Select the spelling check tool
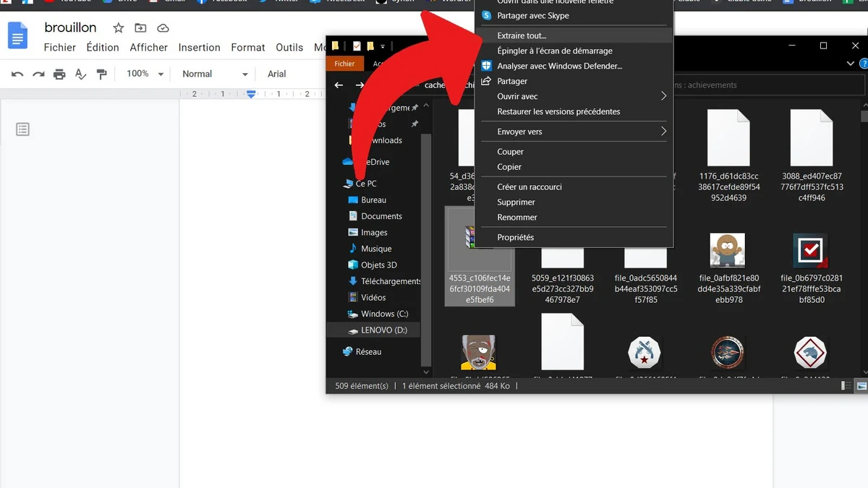The width and height of the screenshot is (868, 488). coord(80,74)
